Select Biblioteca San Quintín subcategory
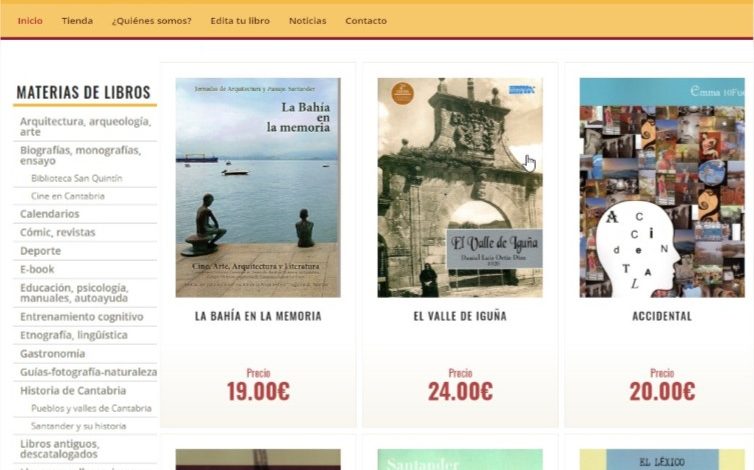The width and height of the screenshot is (754, 470). 77,178
